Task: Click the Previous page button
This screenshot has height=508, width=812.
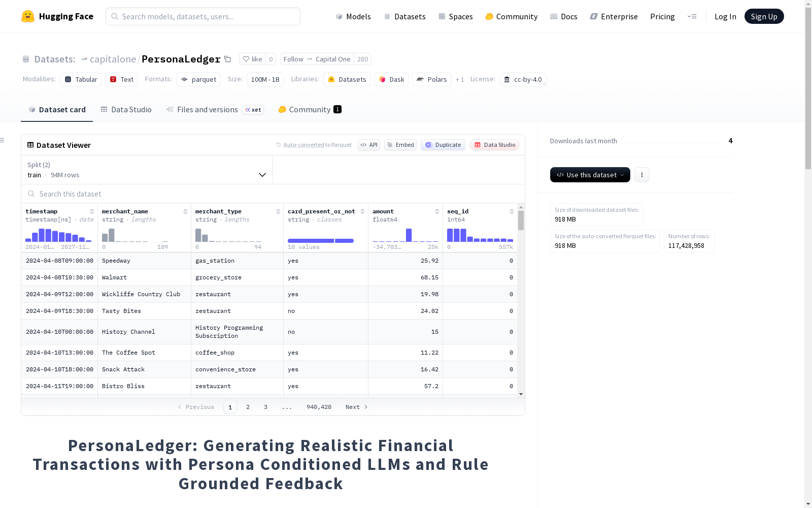Action: tap(196, 407)
